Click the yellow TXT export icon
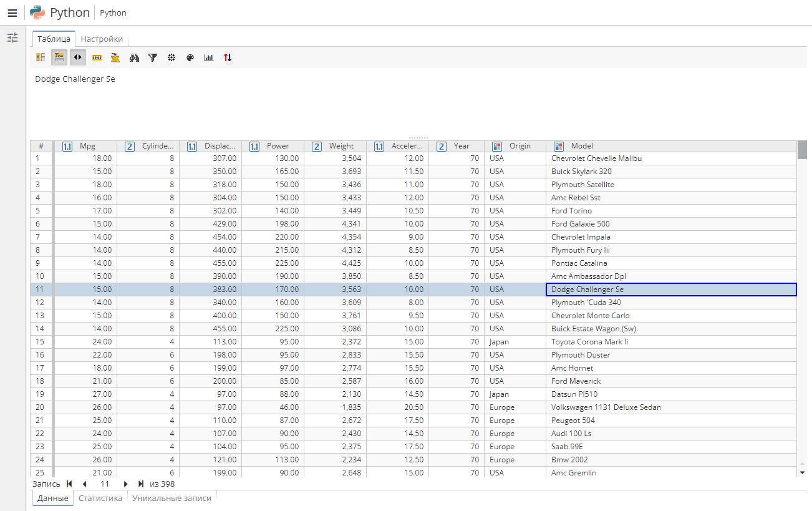 tap(97, 57)
